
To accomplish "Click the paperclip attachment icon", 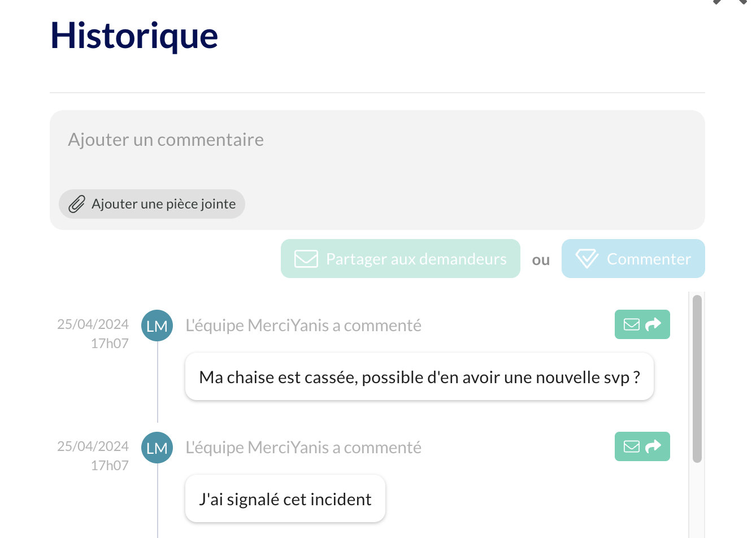I will 77,204.
